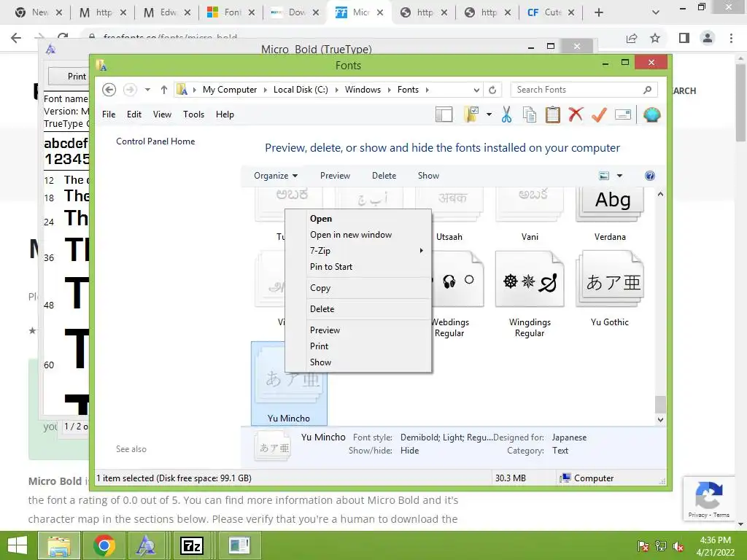Select Delete in the context menu
Screen dimensions: 747x560
tap(358, 309)
